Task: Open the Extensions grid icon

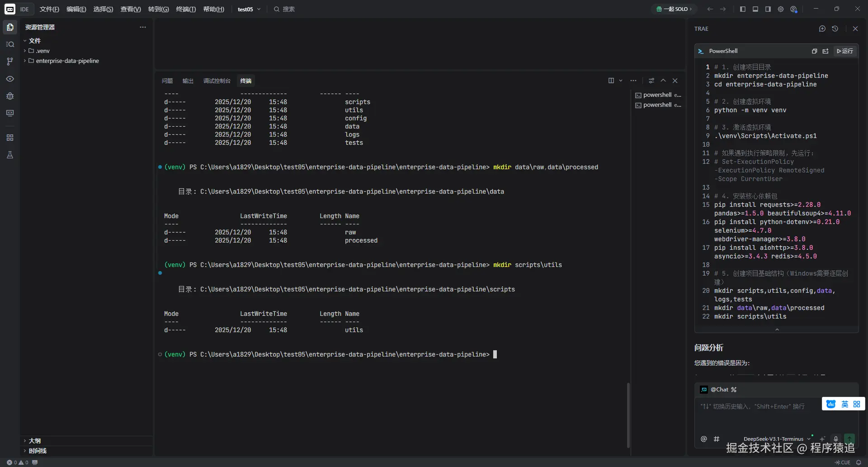Action: tap(10, 138)
